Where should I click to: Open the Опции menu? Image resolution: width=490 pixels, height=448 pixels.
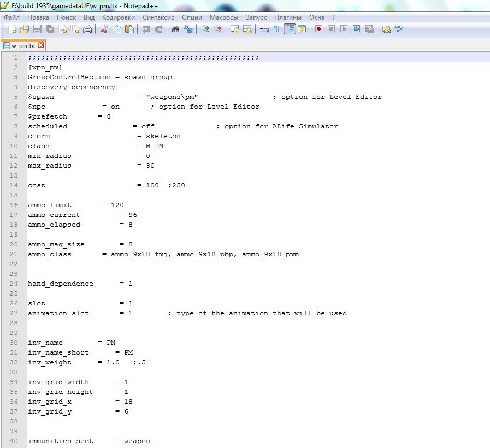coord(192,17)
